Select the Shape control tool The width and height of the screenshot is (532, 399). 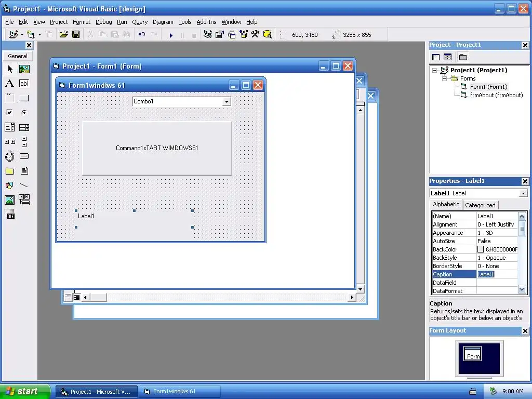(x=10, y=185)
